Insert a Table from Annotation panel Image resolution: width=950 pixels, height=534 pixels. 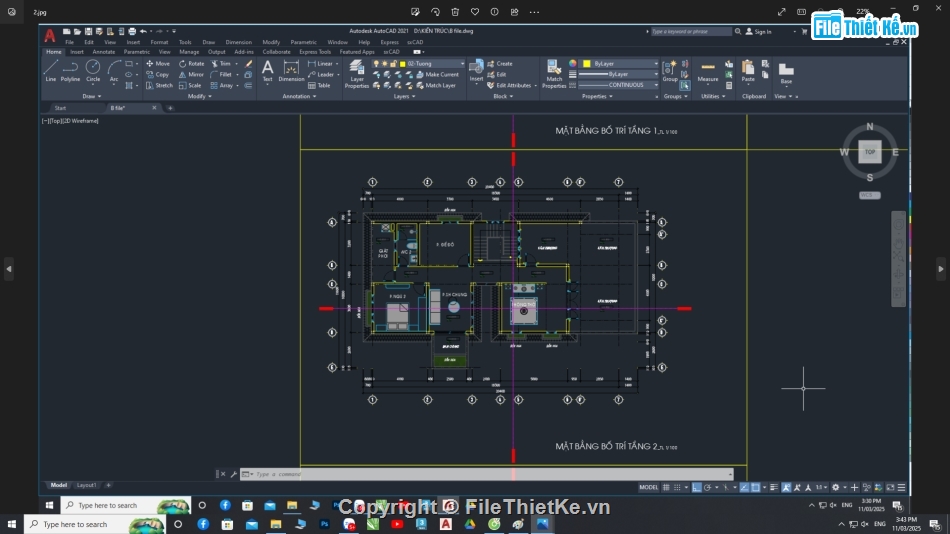click(x=319, y=85)
